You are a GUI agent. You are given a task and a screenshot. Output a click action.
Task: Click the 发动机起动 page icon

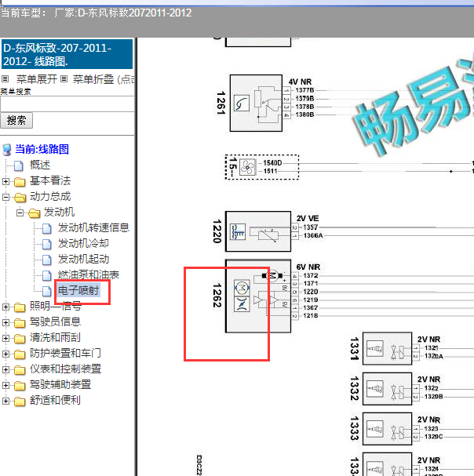click(47, 260)
